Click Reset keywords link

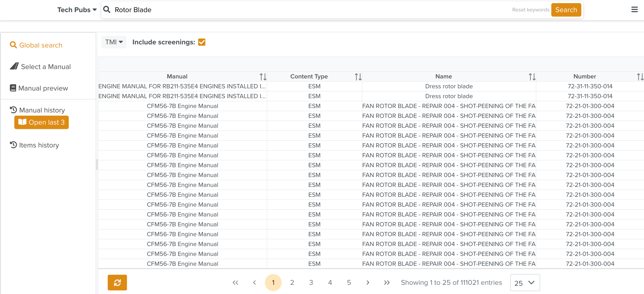tap(531, 10)
